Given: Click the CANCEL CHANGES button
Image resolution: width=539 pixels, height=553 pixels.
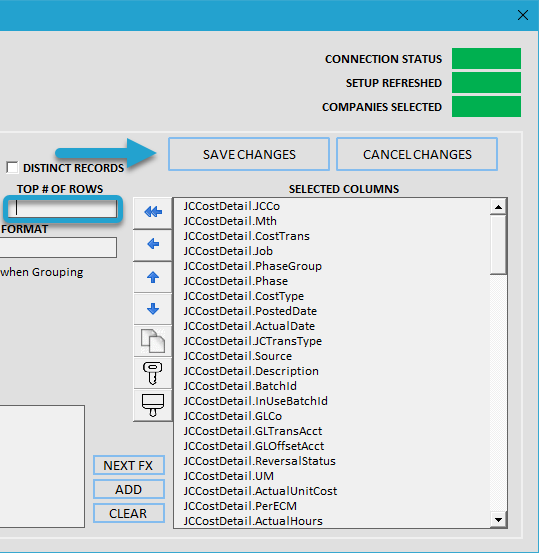Looking at the screenshot, I should (x=417, y=154).
